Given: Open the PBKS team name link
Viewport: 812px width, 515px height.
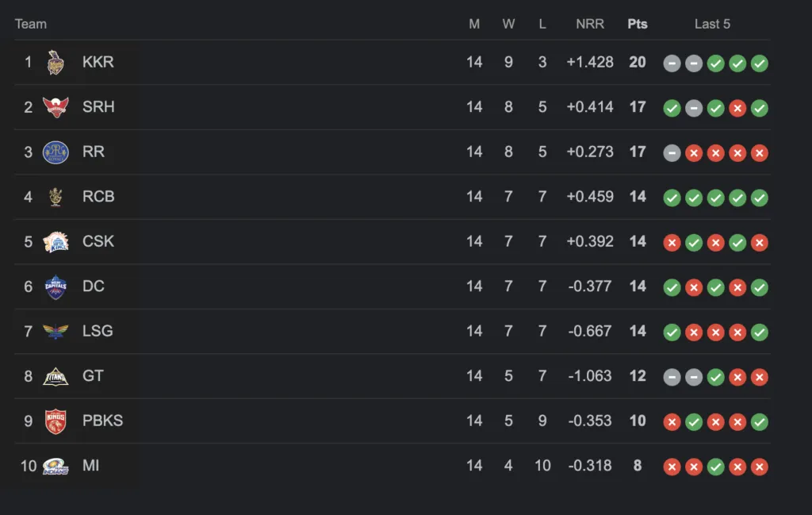Looking at the screenshot, I should (102, 421).
